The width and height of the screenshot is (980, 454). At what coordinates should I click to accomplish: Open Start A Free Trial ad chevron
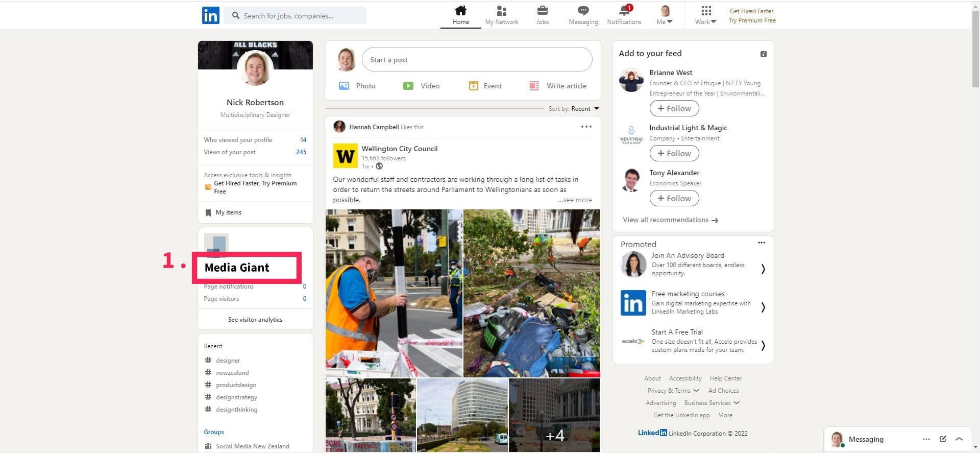tap(763, 346)
